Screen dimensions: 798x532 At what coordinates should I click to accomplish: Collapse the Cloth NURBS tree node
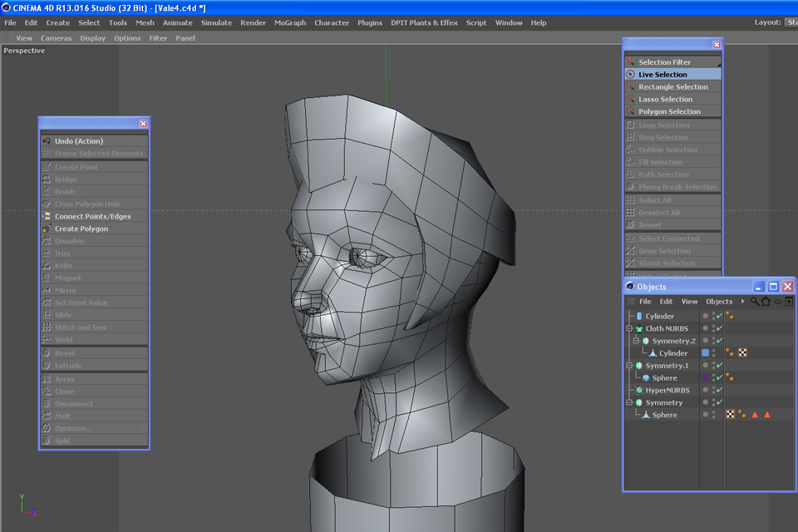coord(629,329)
